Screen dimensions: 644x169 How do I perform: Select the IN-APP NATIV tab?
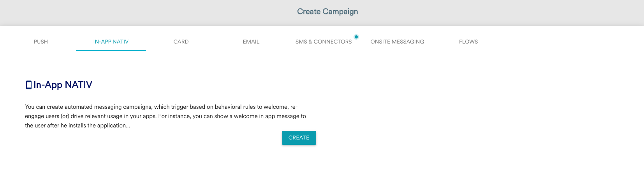click(x=111, y=42)
